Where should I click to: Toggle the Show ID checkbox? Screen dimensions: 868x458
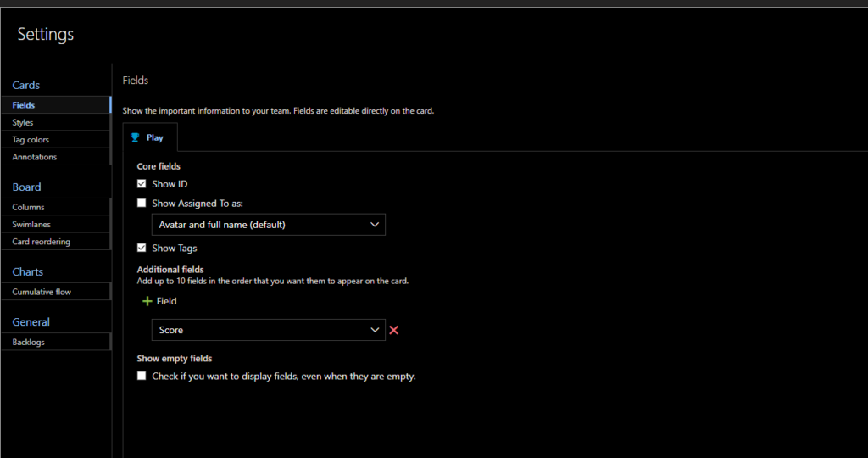tap(142, 184)
